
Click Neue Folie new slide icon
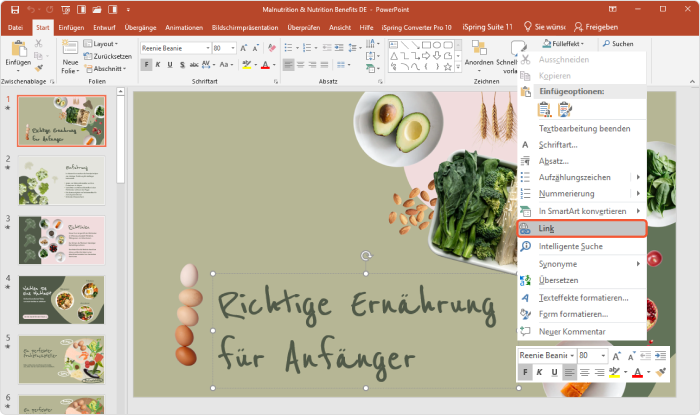pos(70,47)
